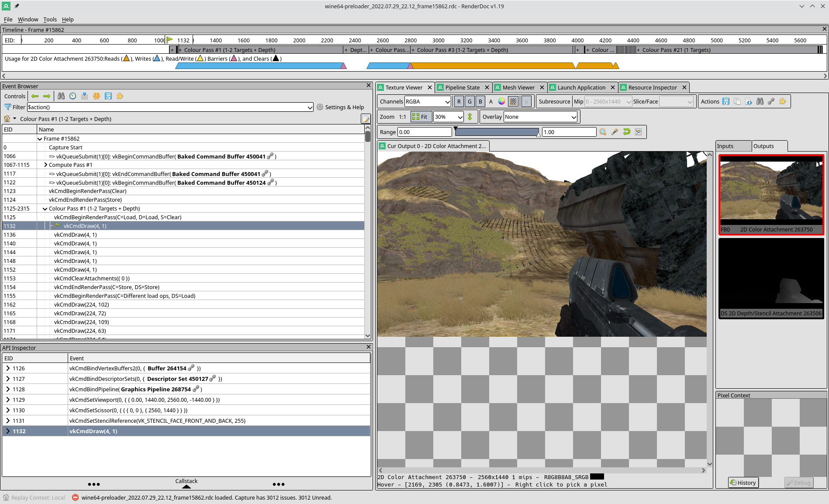
Task: Toggle the checkerboard background button
Action: (x=514, y=101)
